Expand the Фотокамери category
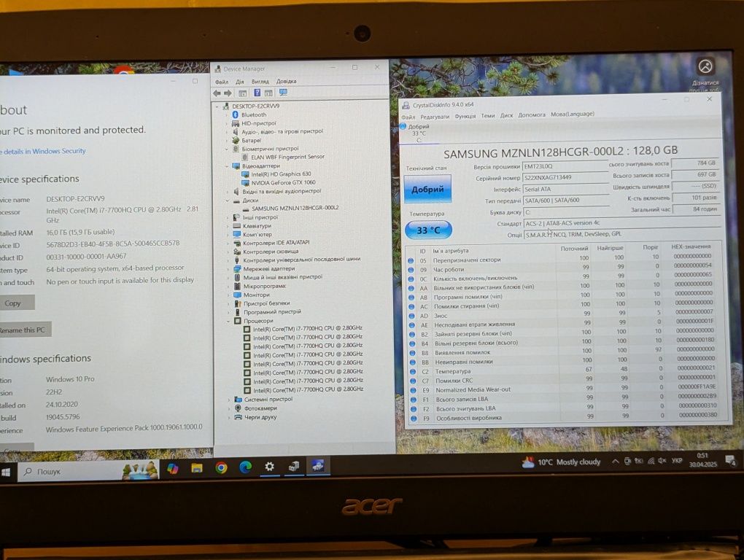Viewport: 744px width, 560px height. coord(229,408)
